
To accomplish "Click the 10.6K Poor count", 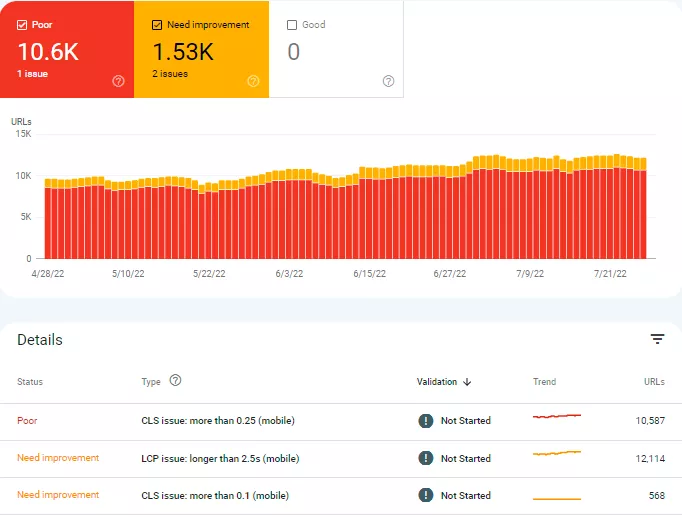I will click(48, 52).
